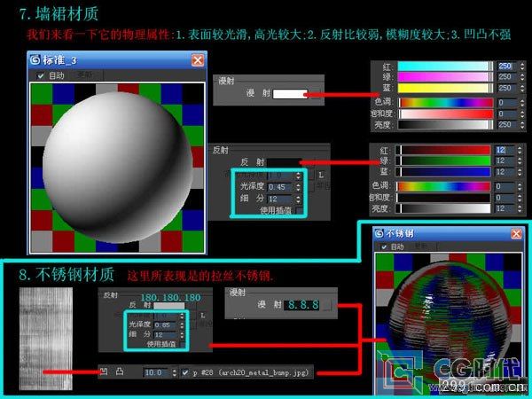This screenshot has width=532, height=399.
Task: Click the app icon in the 标准_3 title bar
Action: click(x=35, y=60)
